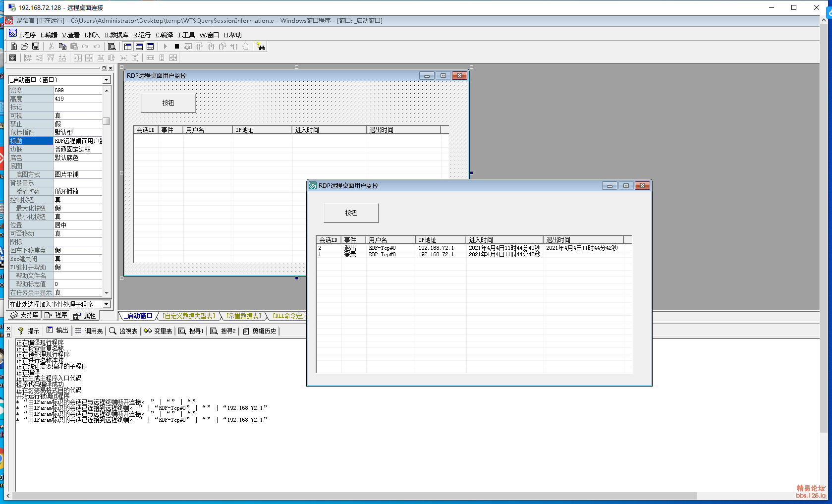The image size is (832, 504).
Task: Switch to the 常量数据表 tab
Action: 243,316
